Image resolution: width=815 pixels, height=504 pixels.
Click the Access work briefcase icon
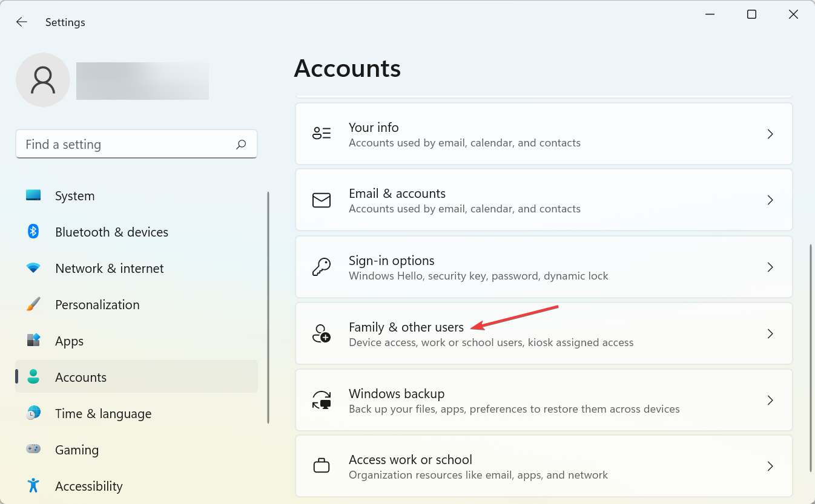[x=322, y=466]
